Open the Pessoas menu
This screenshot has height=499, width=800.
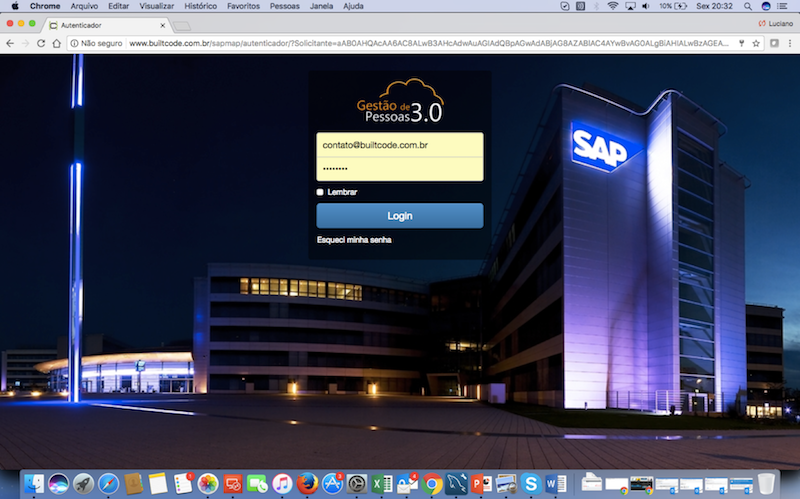(285, 6)
